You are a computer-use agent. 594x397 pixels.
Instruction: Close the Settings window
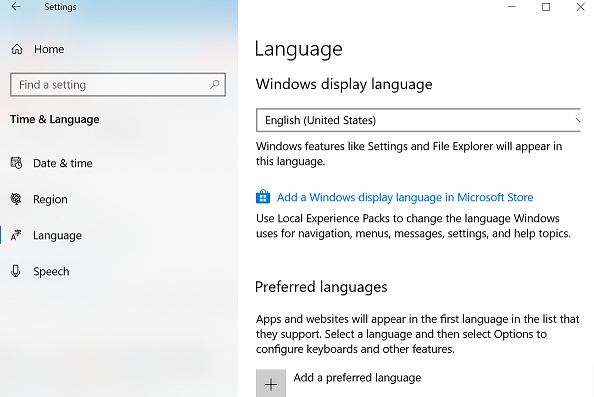coord(580,7)
